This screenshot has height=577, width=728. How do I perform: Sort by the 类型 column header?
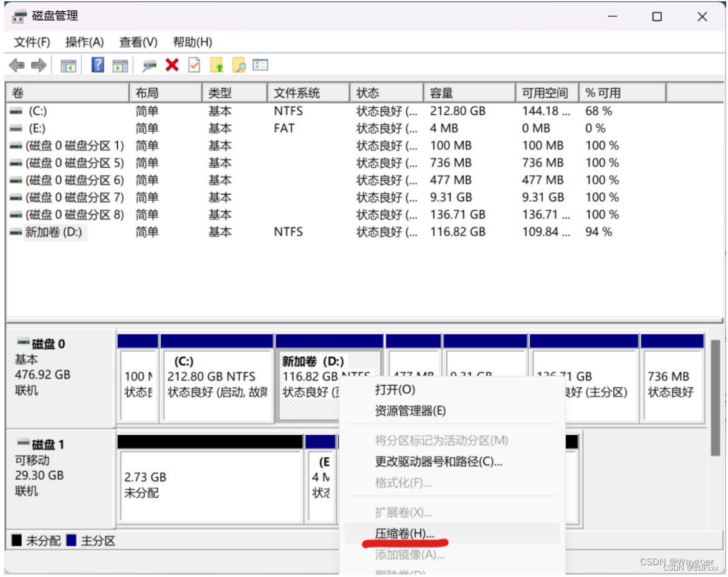235,93
